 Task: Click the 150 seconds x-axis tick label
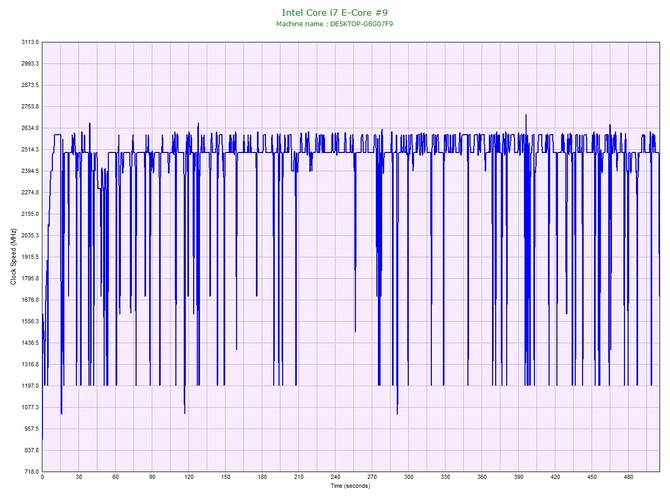point(226,477)
